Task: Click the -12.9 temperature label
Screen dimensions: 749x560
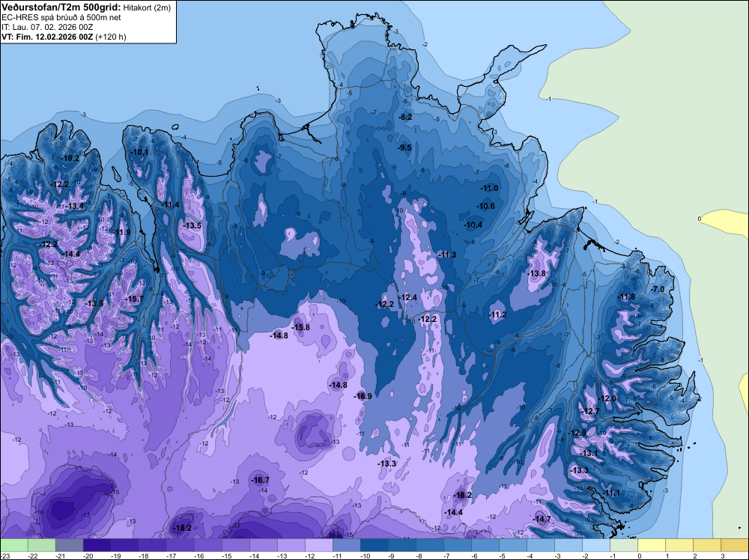Action: 577,433
